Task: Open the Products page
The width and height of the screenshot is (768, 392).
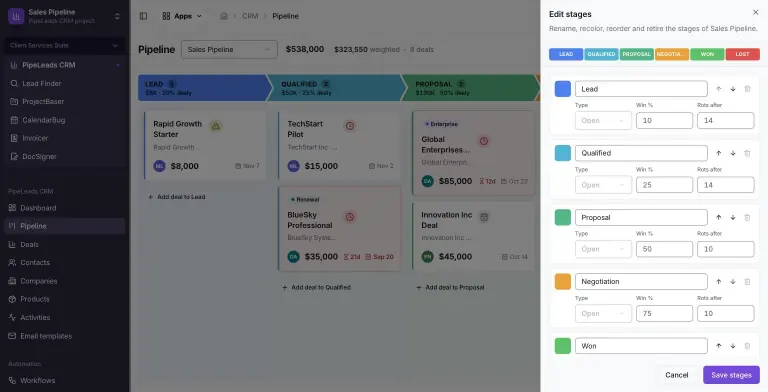Action: point(64,299)
